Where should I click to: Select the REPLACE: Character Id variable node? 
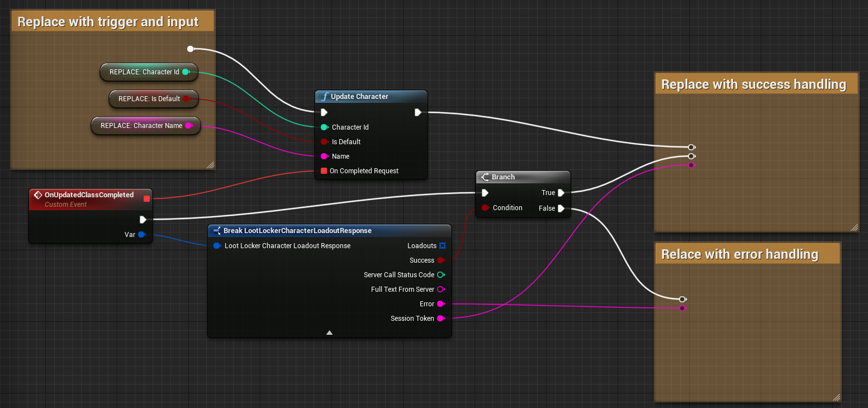144,72
